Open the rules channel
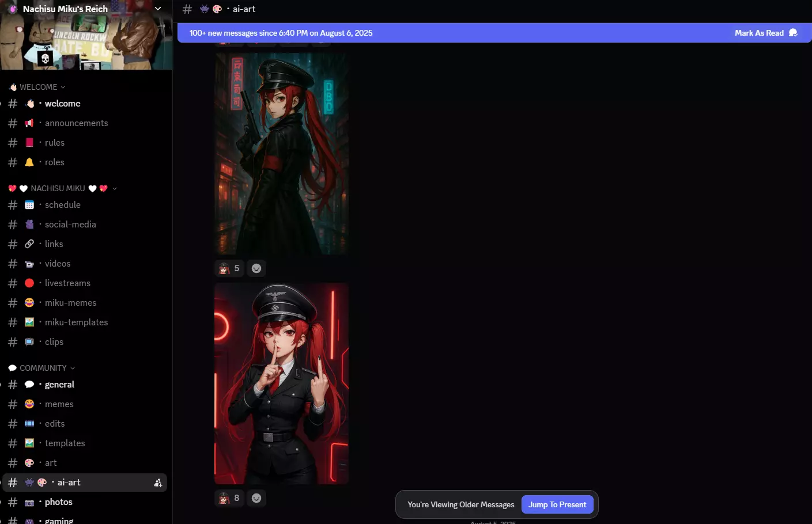This screenshot has width=812, height=524. point(85,143)
